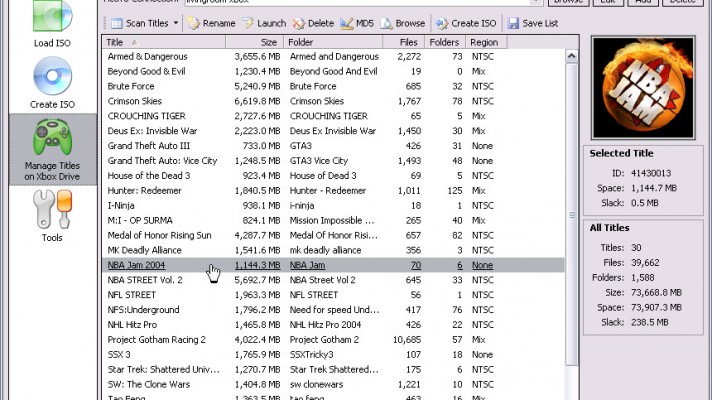
Task: Select Project Gotham Racing 2
Action: pos(156,340)
